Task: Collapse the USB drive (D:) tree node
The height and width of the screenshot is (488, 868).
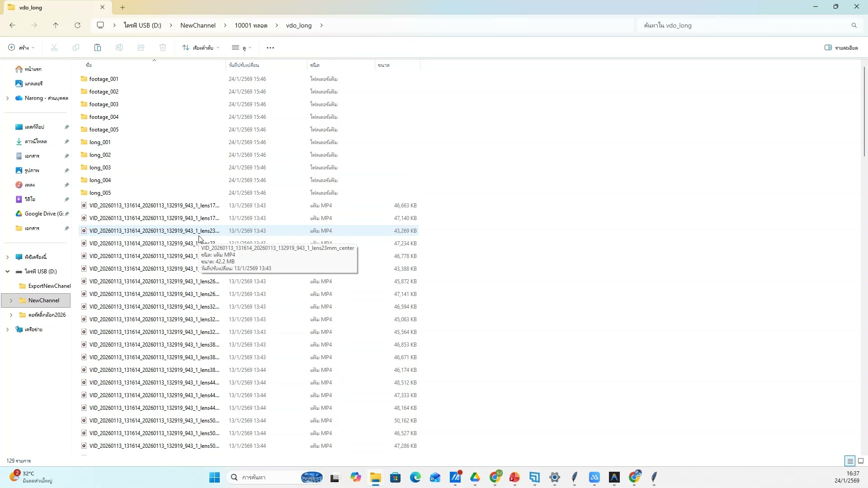Action: coord(7,272)
